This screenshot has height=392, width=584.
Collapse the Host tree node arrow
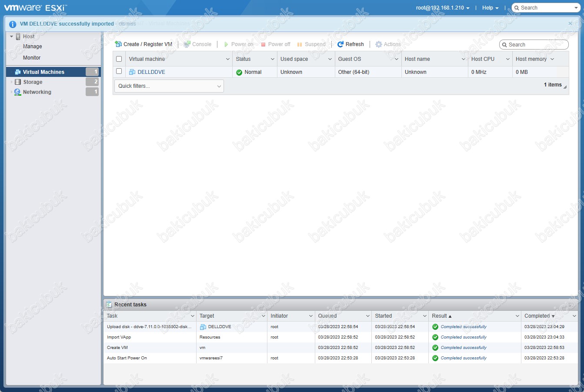point(11,37)
